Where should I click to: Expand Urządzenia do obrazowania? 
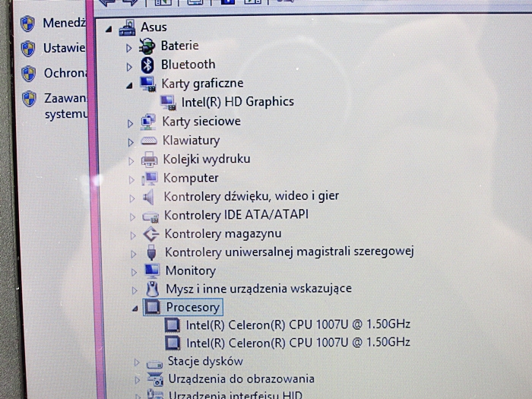[138, 380]
